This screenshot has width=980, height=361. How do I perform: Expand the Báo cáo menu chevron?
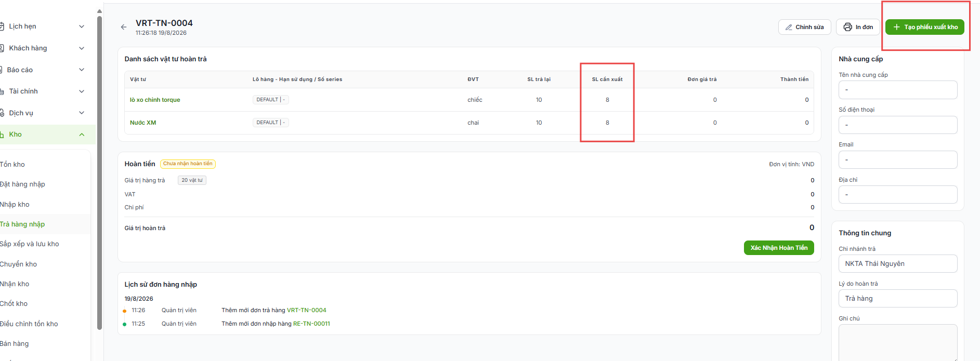(82, 70)
